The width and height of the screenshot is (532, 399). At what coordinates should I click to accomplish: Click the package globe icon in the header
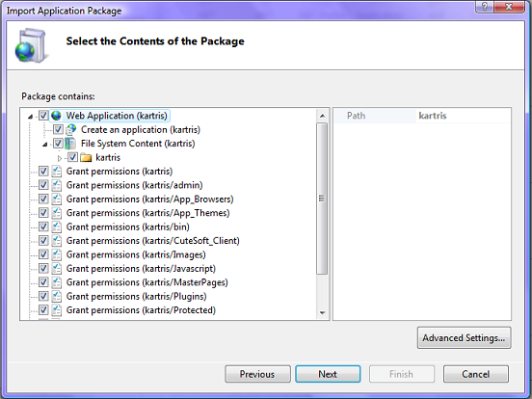pyautogui.click(x=30, y=45)
